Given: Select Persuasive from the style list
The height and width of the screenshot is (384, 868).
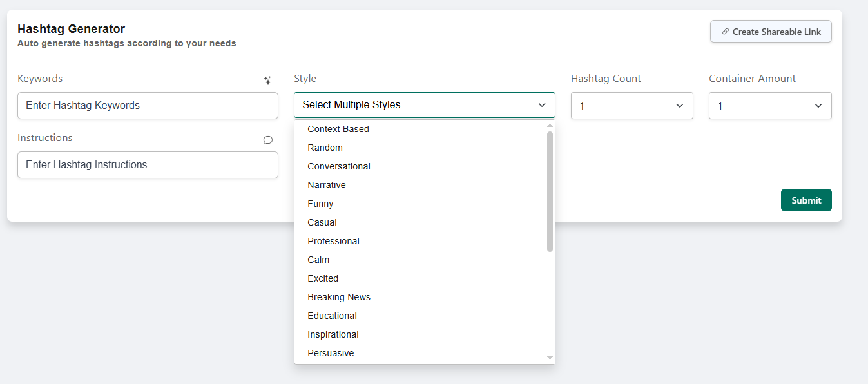Looking at the screenshot, I should tap(331, 353).
